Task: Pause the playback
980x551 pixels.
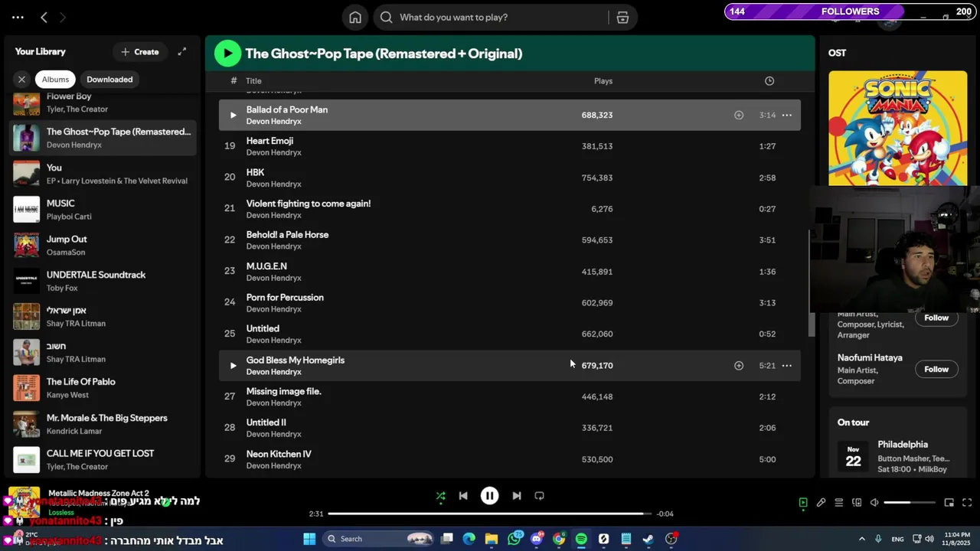Action: pyautogui.click(x=489, y=496)
